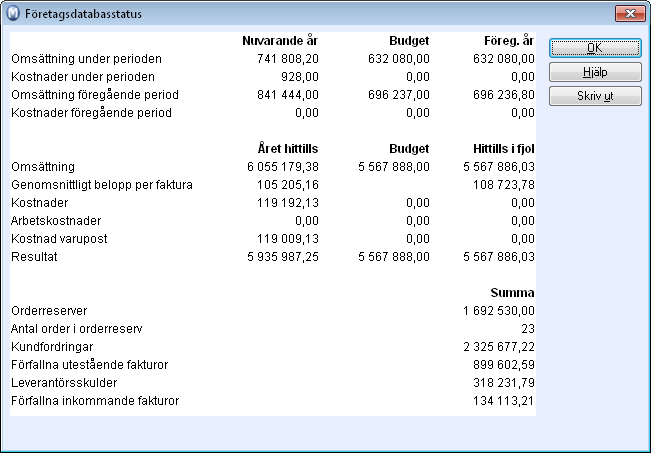Viewport: 651px width, 453px height.
Task: Select the 'Föreg. år' column header
Action: [x=509, y=41]
